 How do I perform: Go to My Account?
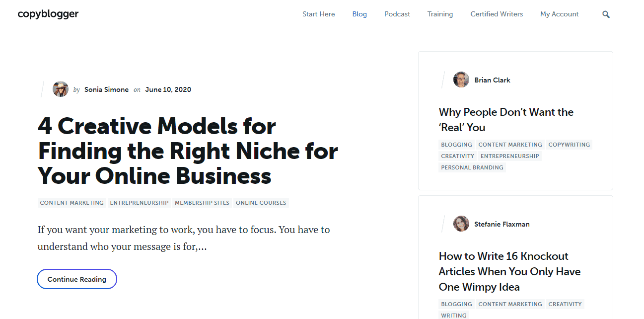click(559, 14)
